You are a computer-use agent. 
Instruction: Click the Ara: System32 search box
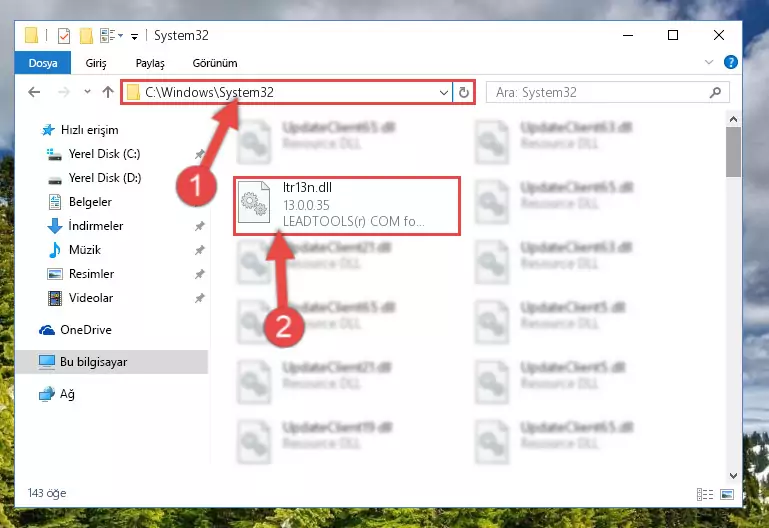coord(607,92)
